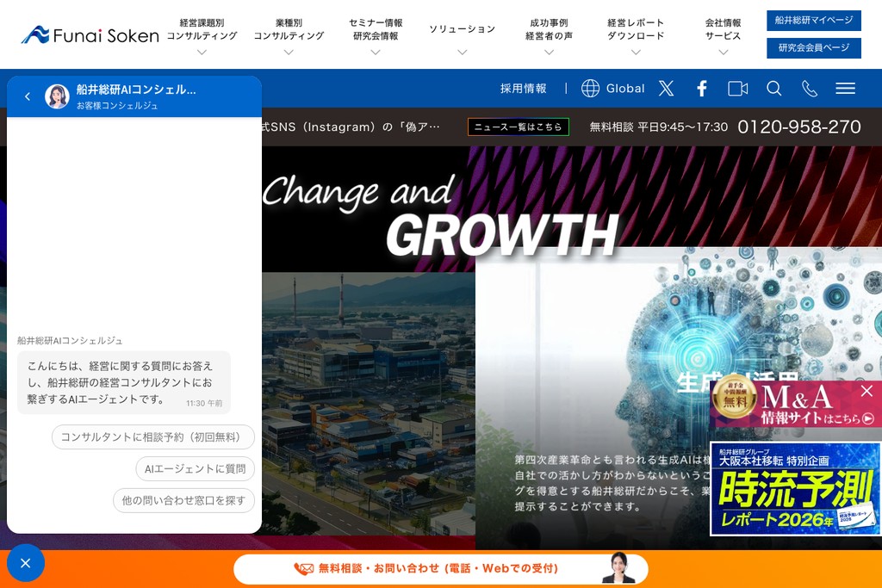Click the Global globe icon
The height and width of the screenshot is (588, 882).
coord(591,89)
